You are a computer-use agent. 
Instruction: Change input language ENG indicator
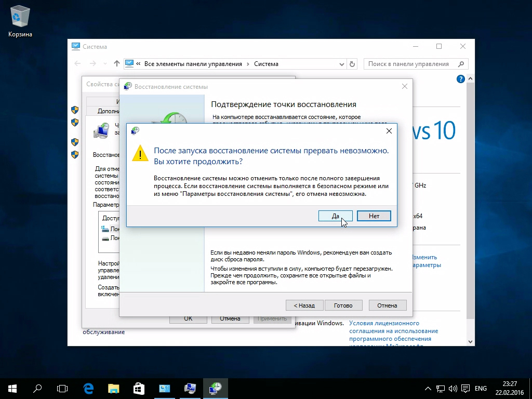coord(481,389)
